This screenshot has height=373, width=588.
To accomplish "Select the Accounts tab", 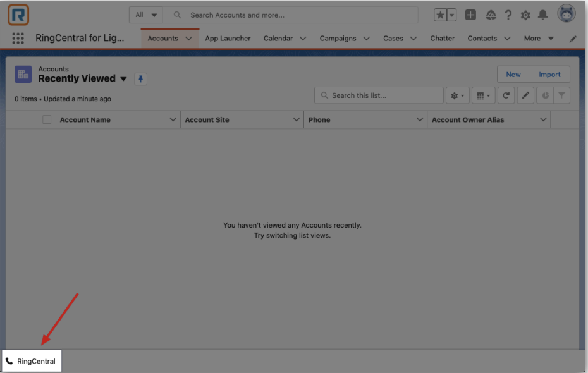I will (x=162, y=38).
